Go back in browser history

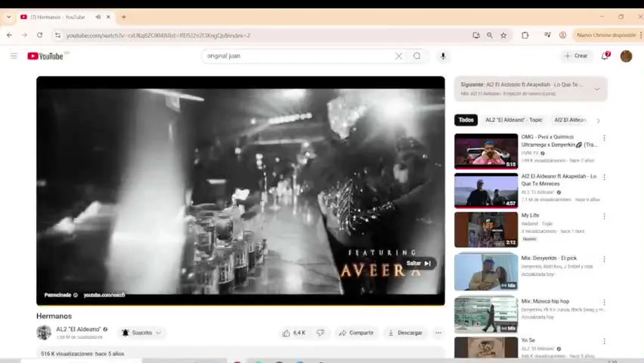pos(9,35)
